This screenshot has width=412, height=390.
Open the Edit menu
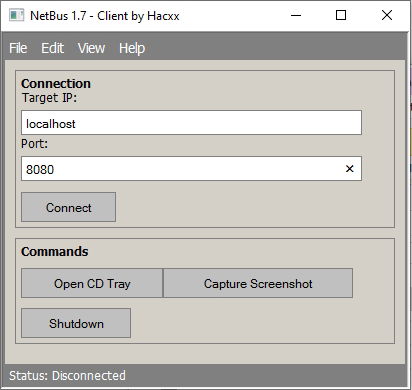[x=52, y=48]
